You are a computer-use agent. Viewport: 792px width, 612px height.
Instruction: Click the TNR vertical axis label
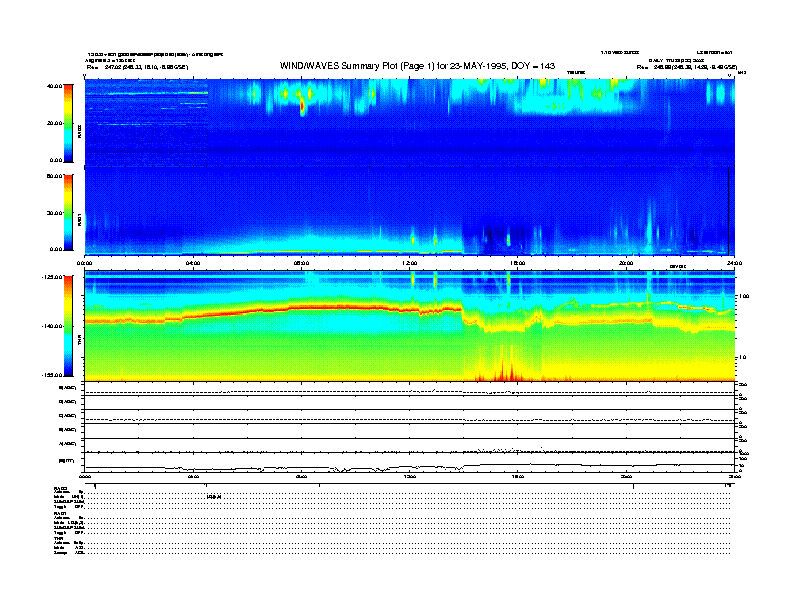[80, 342]
